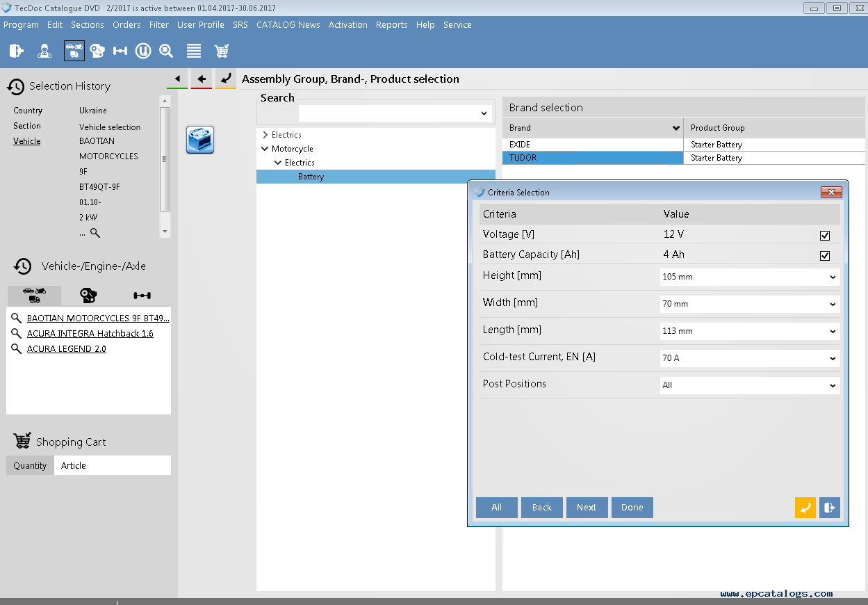Collapse the Motorcycle tree node

265,149
